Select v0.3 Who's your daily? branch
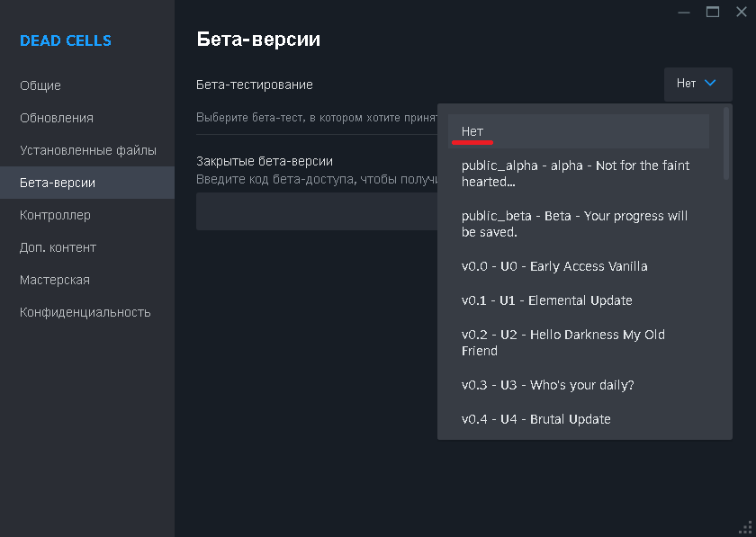The height and width of the screenshot is (537, 756). click(578, 385)
